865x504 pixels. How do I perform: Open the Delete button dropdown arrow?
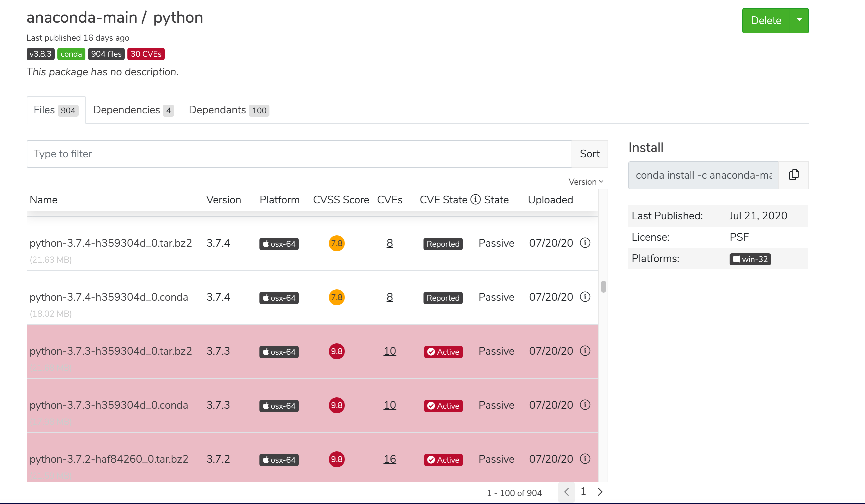click(x=799, y=20)
